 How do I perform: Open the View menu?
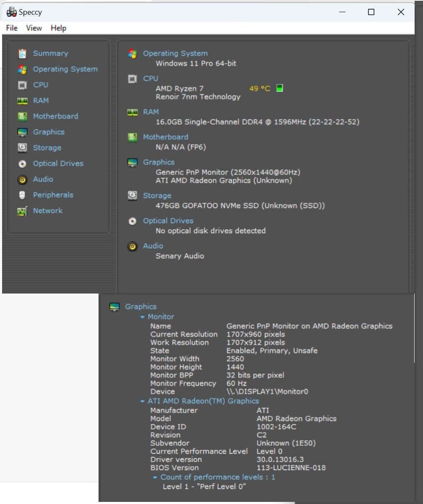34,28
